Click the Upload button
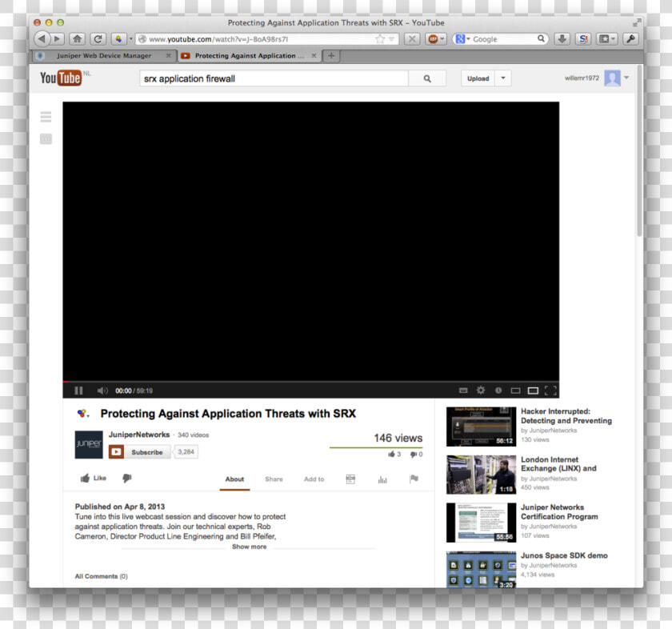This screenshot has width=672, height=629. (x=478, y=78)
